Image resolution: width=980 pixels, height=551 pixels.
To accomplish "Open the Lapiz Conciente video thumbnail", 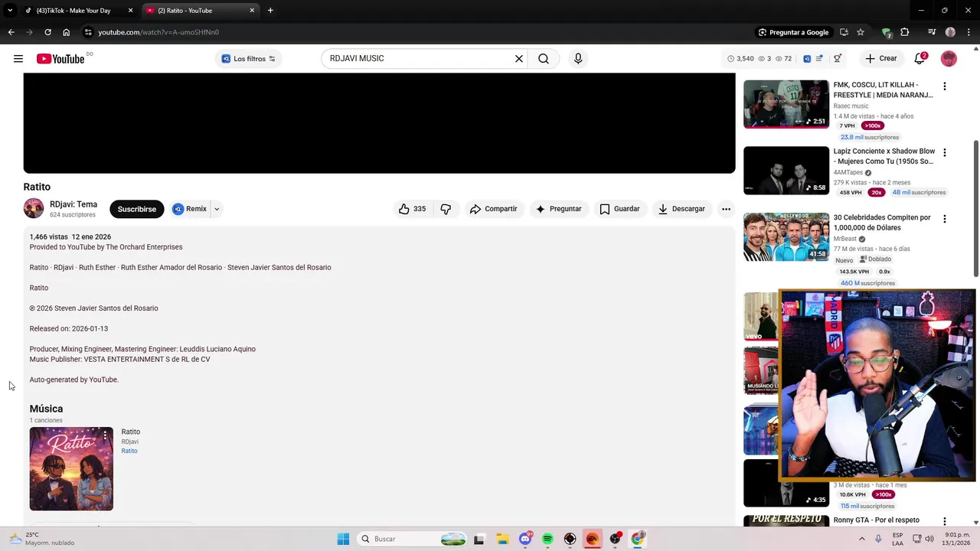I will click(786, 170).
